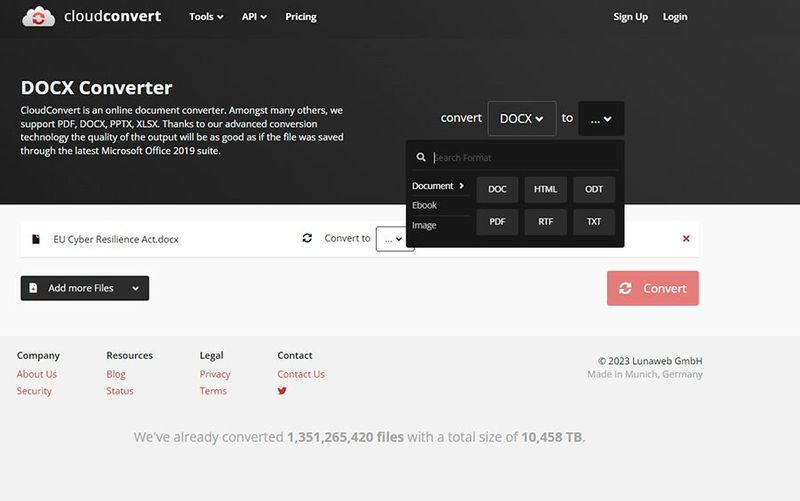This screenshot has height=501, width=800.
Task: Click Sign Up in the header
Action: [631, 17]
